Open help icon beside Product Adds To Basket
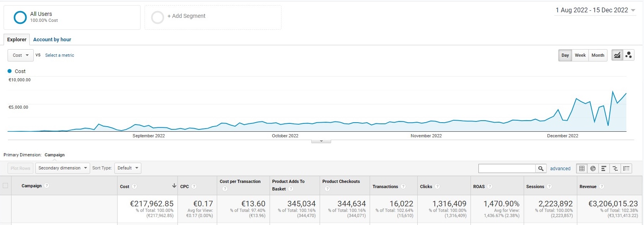The image size is (644, 225). click(x=291, y=189)
